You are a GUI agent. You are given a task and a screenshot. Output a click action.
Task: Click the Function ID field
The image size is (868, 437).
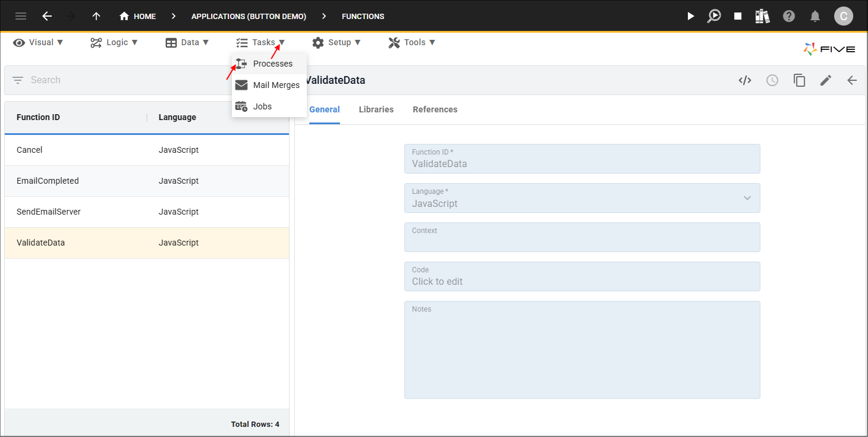tap(582, 159)
